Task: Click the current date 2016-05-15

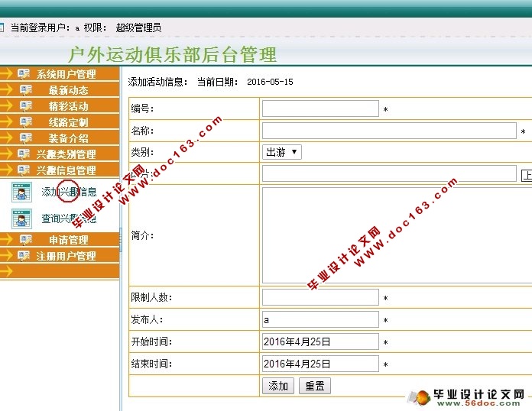Action: (270, 82)
